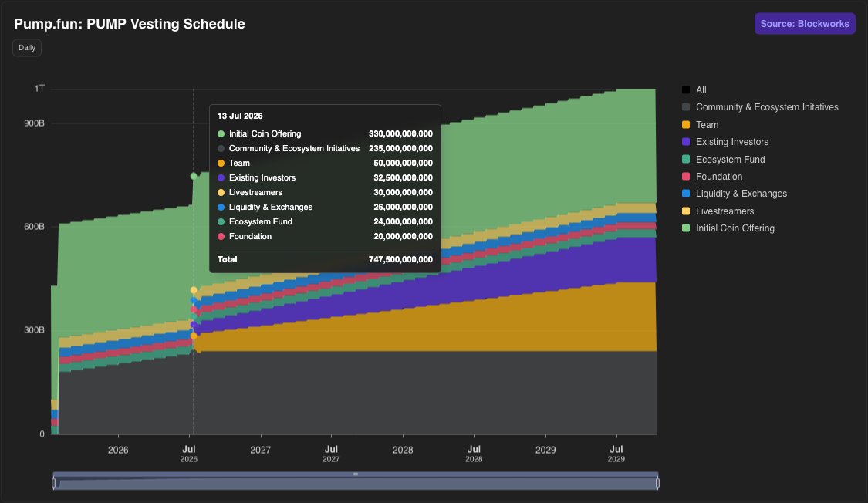
Task: Click the 900B y-axis label
Action: click(34, 123)
